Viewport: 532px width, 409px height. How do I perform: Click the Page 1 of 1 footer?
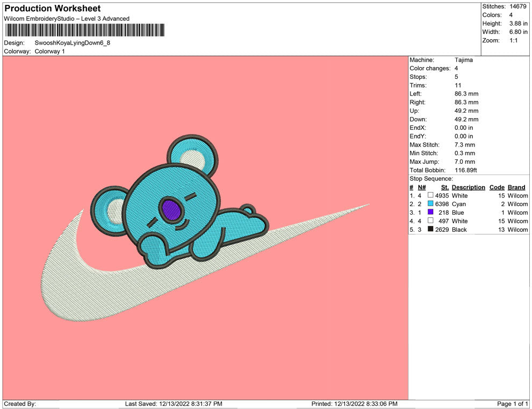(513, 404)
